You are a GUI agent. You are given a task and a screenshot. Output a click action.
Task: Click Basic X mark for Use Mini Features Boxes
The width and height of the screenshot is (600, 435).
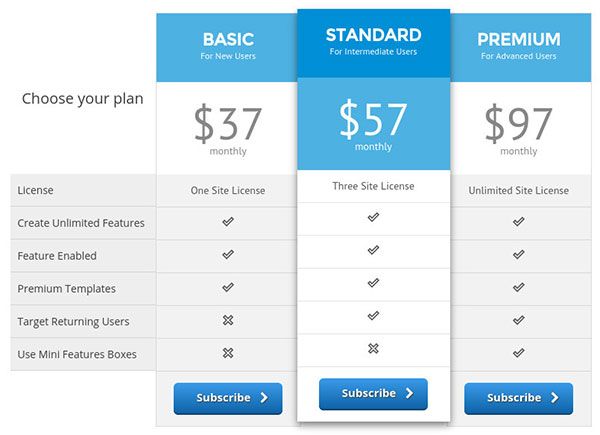coord(228,353)
